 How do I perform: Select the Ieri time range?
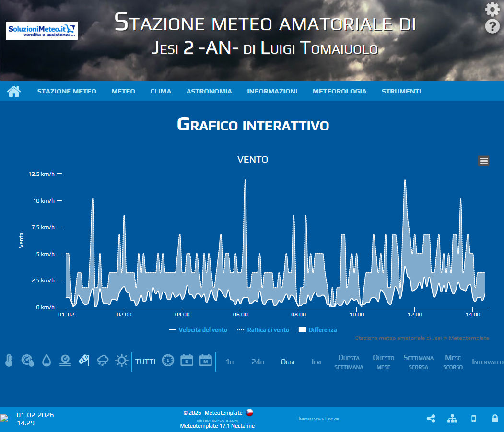[316, 362]
